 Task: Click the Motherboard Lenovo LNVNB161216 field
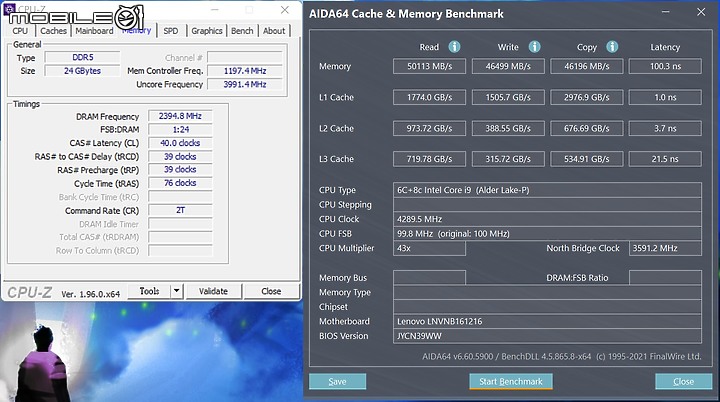(547, 321)
